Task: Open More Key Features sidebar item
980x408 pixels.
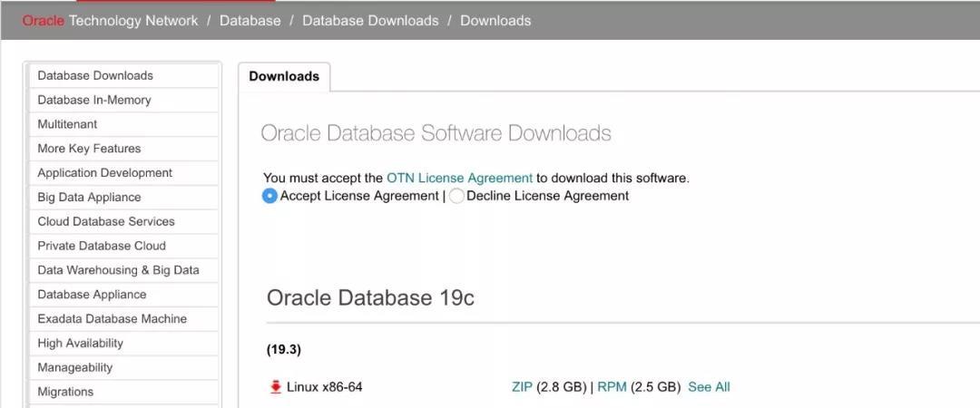Action: click(x=89, y=149)
